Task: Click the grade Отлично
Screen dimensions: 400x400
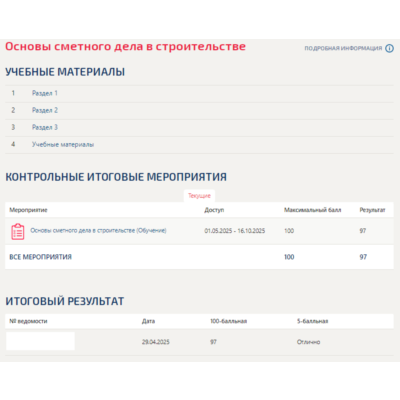Action: tap(308, 342)
